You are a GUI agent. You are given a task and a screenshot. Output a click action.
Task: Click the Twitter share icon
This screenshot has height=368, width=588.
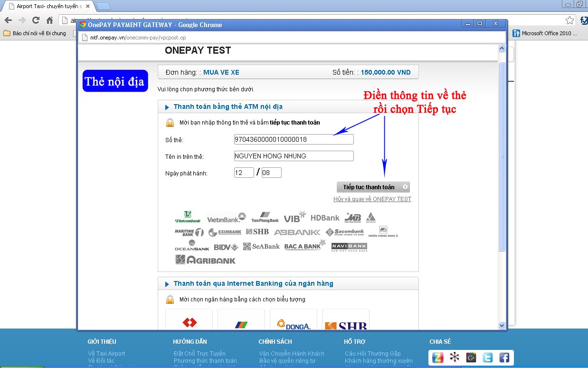487,358
